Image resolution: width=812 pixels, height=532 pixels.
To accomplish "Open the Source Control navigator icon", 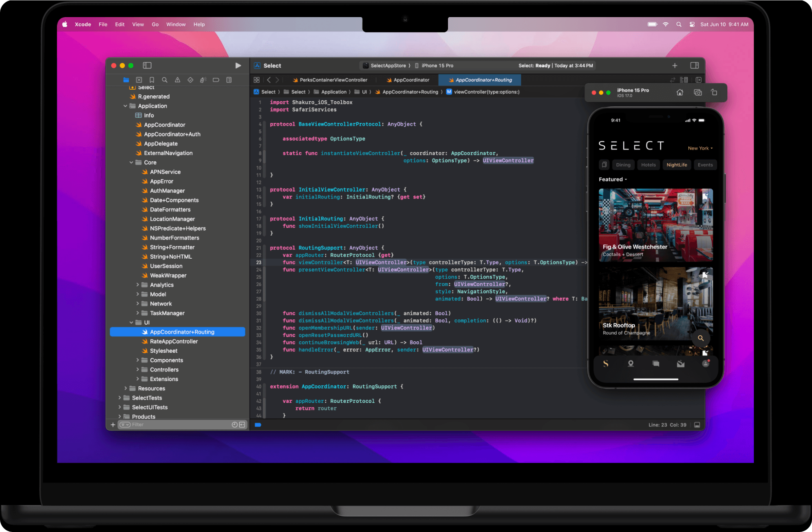I will [x=139, y=80].
